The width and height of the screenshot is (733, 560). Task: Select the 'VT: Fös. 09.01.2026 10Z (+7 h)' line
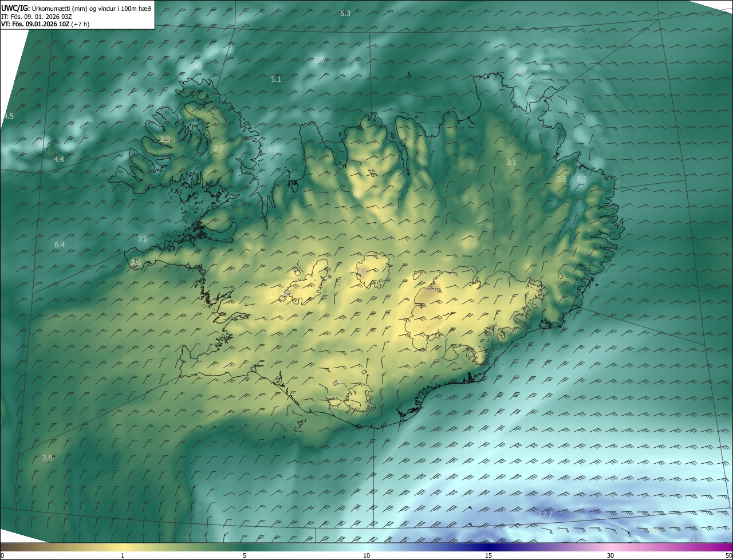click(x=45, y=24)
